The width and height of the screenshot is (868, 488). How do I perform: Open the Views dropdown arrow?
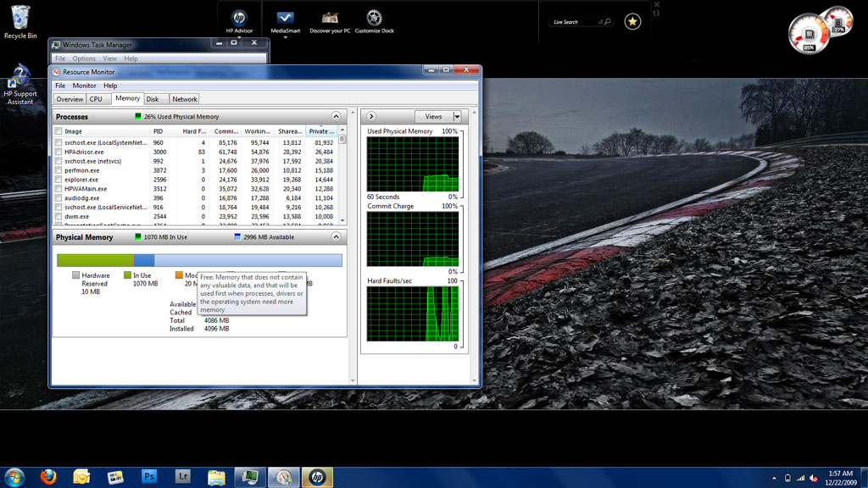click(457, 116)
